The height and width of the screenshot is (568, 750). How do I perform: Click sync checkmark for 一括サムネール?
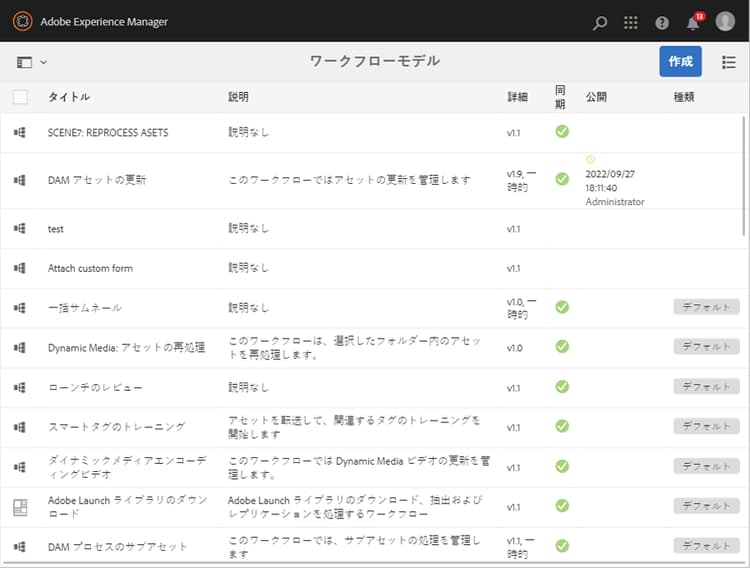point(562,307)
